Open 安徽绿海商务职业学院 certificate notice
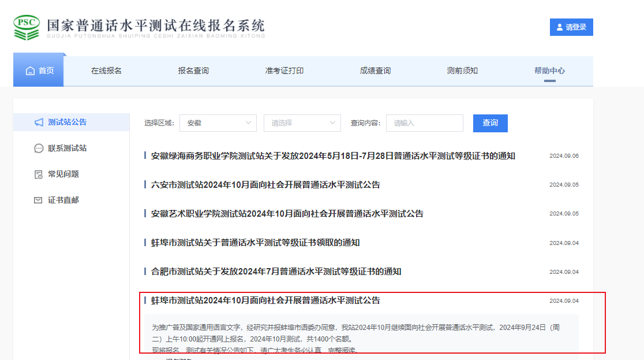 tap(333, 156)
